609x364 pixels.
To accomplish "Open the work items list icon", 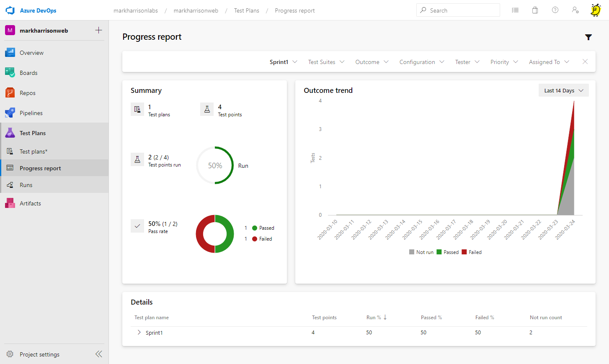I will coord(515,10).
